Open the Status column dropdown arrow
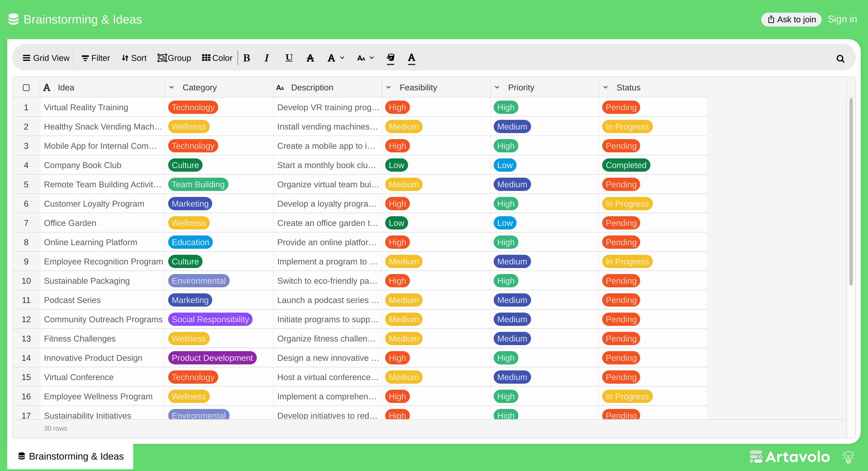This screenshot has height=471, width=868. point(605,88)
